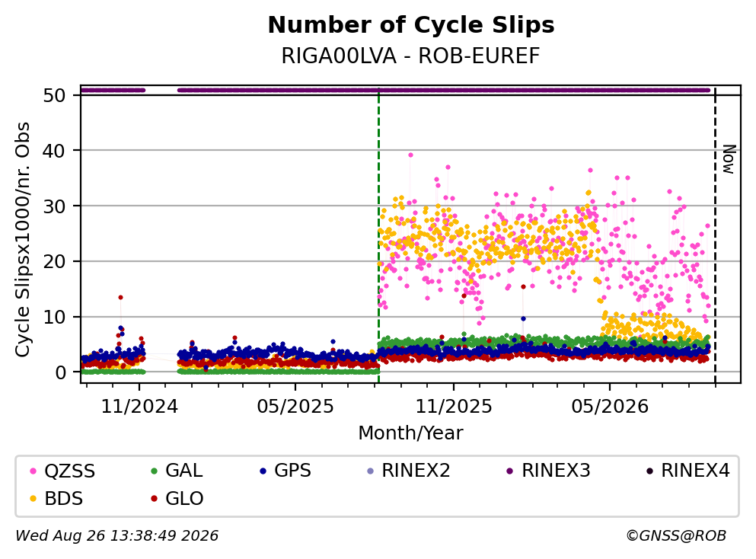Click the BDS yellow legend marker
756x559 pixels.
[33, 499]
